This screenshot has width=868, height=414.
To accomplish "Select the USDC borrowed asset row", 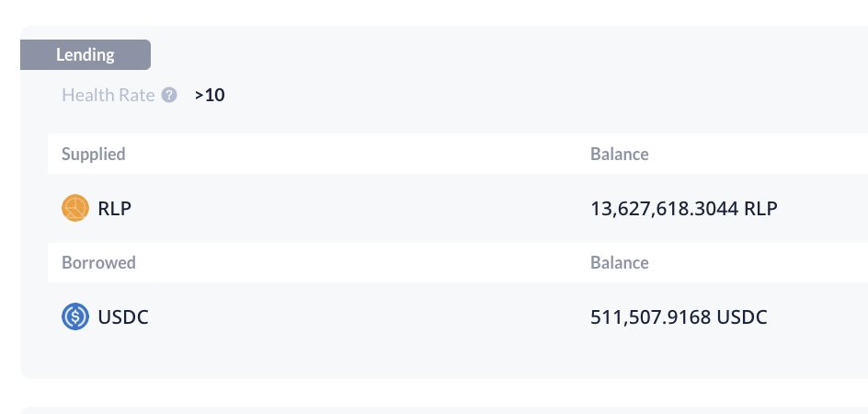I will (x=368, y=317).
